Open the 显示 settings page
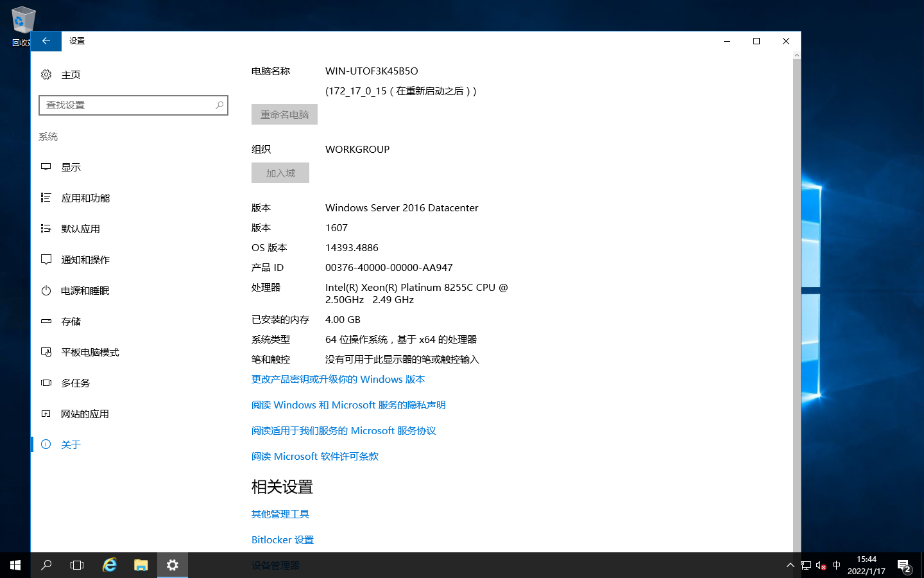924x578 pixels. click(71, 168)
